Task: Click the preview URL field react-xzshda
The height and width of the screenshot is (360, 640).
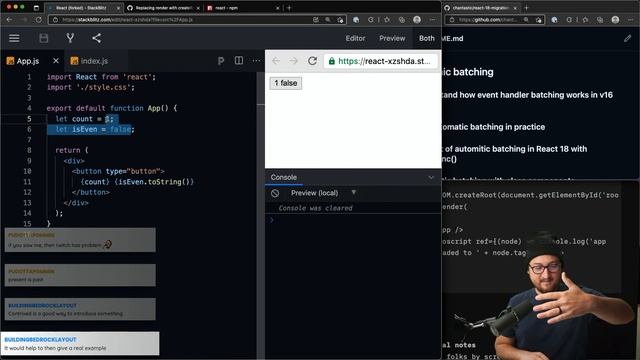Action: click(x=380, y=61)
